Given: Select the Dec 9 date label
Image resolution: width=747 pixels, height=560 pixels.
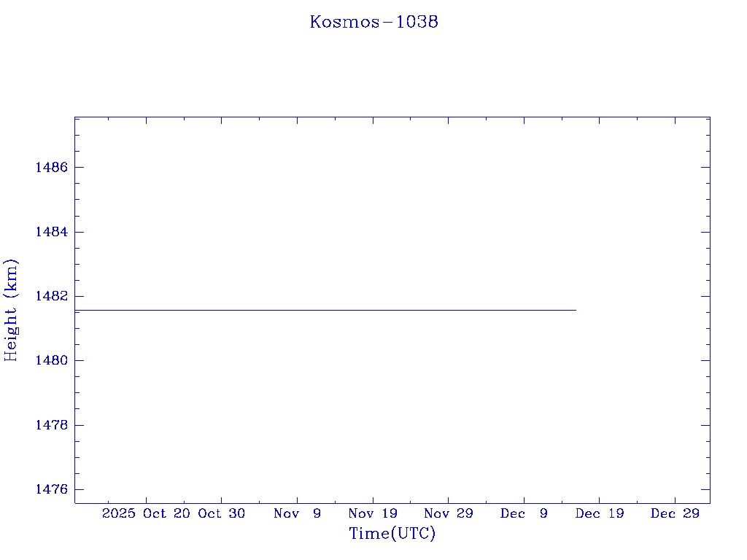Looking at the screenshot, I should click(x=524, y=513).
